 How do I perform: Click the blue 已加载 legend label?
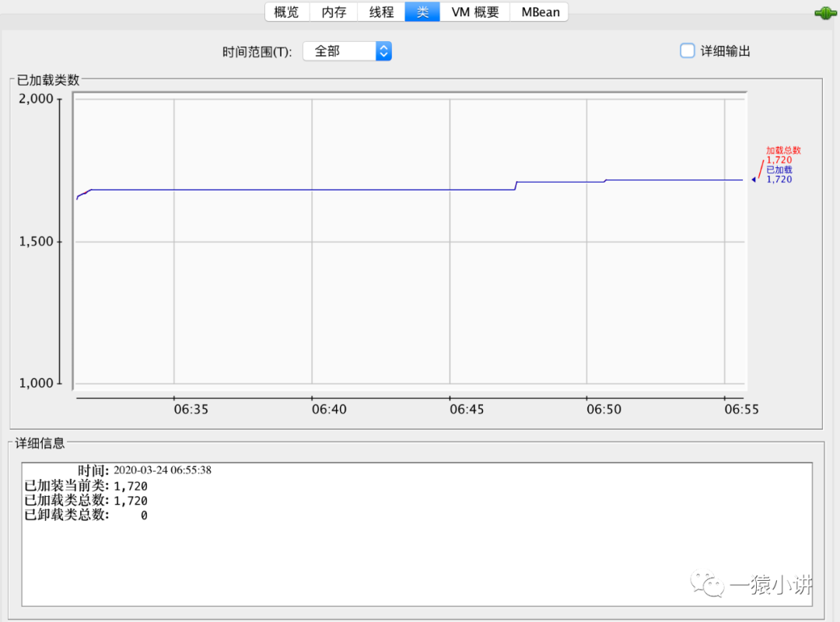pyautogui.click(x=779, y=169)
